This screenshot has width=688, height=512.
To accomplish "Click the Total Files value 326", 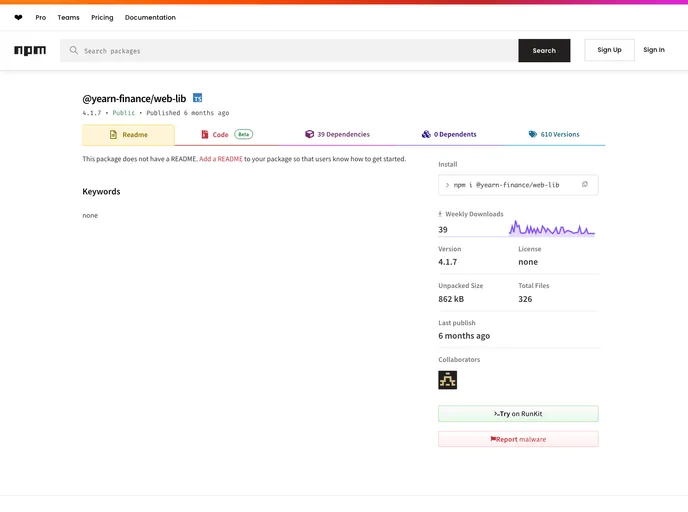I will 525,299.
